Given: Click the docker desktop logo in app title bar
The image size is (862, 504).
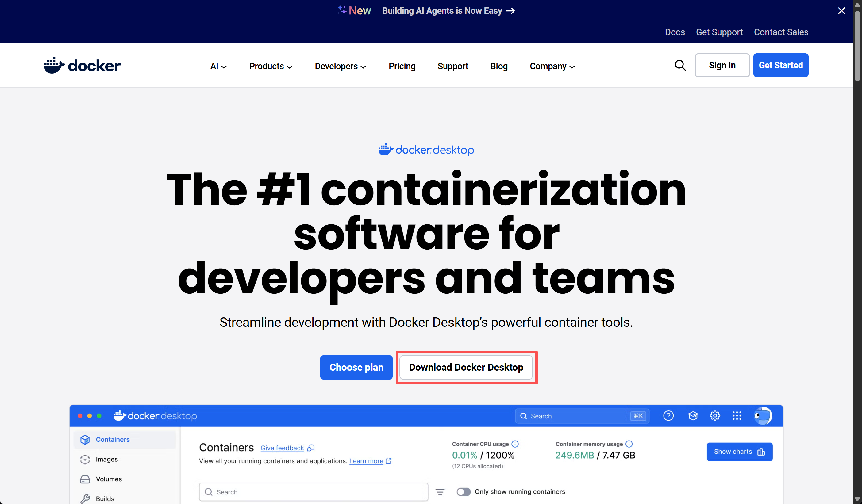Looking at the screenshot, I should (155, 416).
